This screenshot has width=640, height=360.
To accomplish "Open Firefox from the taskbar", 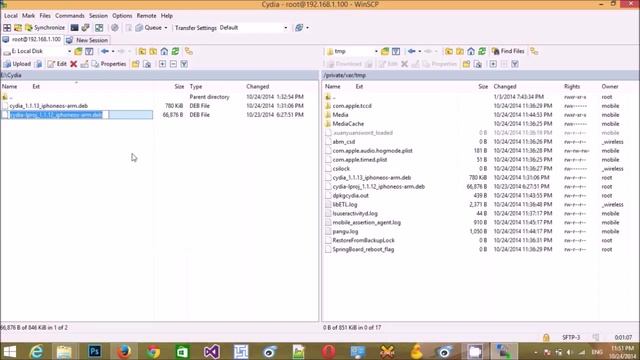I will coord(124,351).
